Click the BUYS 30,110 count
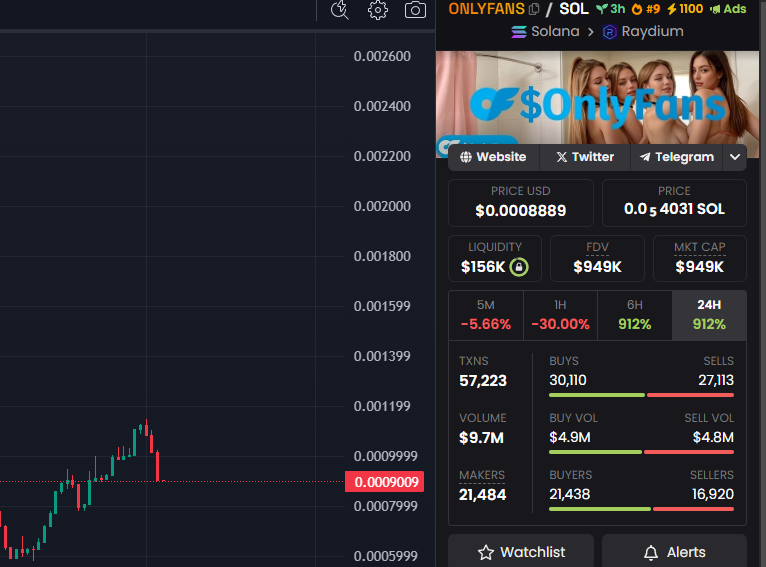Screen dimensions: 766x567 (568, 380)
